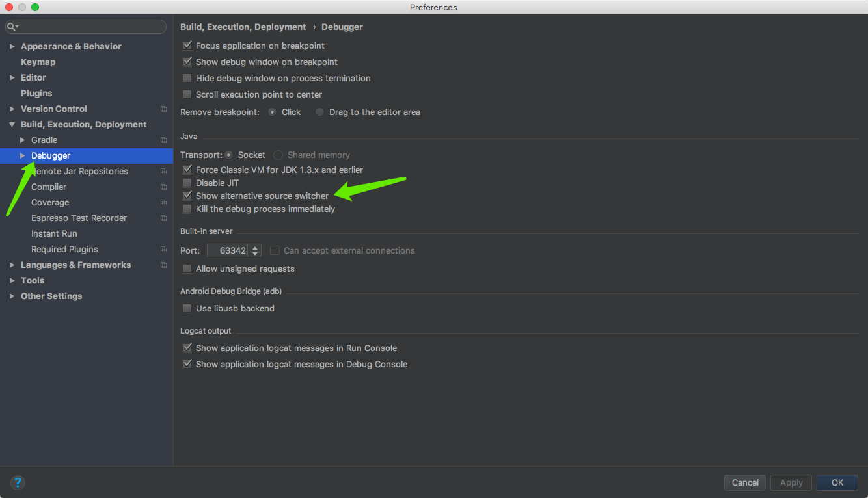
Task: Toggle logcat messages in Debug Console
Action: [x=187, y=364]
